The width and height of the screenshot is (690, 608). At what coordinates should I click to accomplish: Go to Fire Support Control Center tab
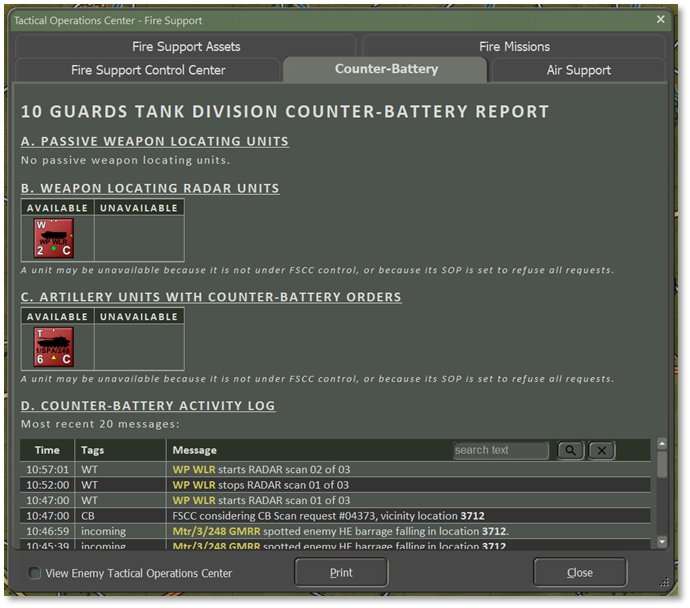point(148,70)
